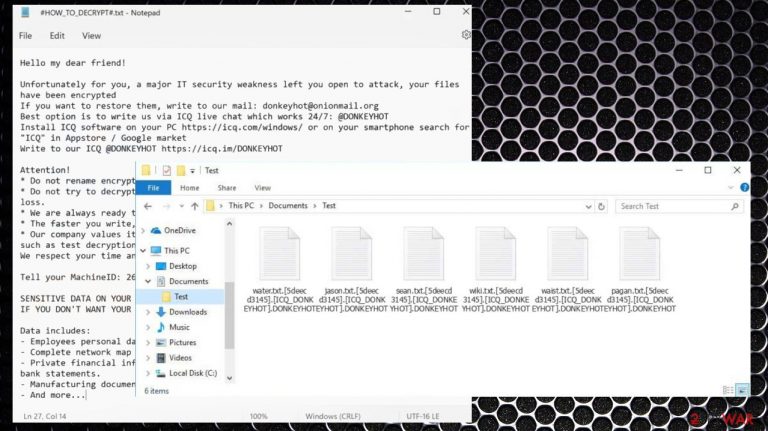Select the wiki.txt encrypted file
The image size is (768, 431).
pyautogui.click(x=496, y=270)
